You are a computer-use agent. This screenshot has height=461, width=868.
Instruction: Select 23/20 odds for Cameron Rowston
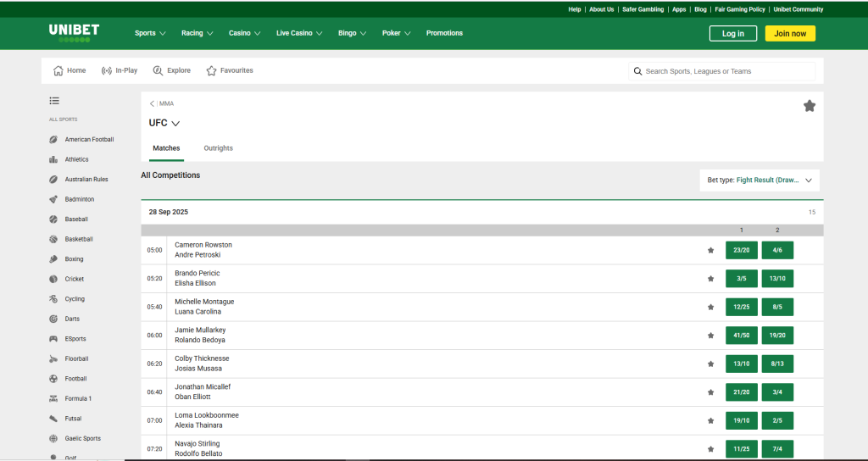pyautogui.click(x=742, y=250)
